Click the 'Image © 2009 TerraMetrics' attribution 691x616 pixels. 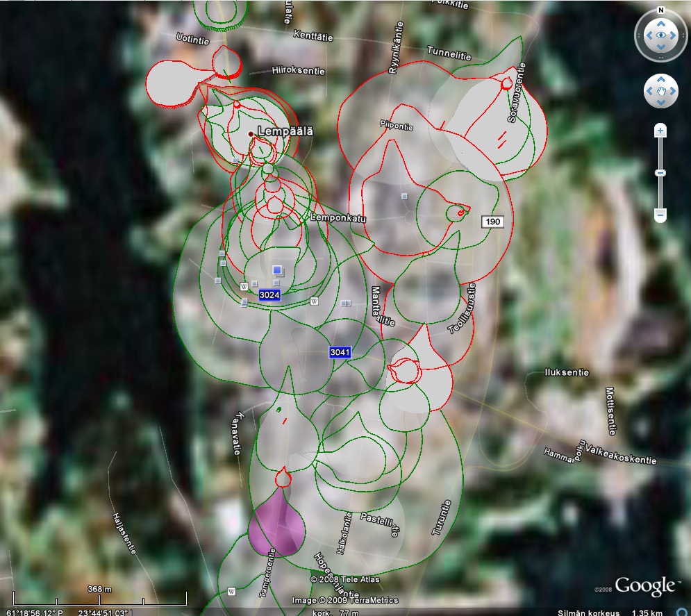[345, 600]
